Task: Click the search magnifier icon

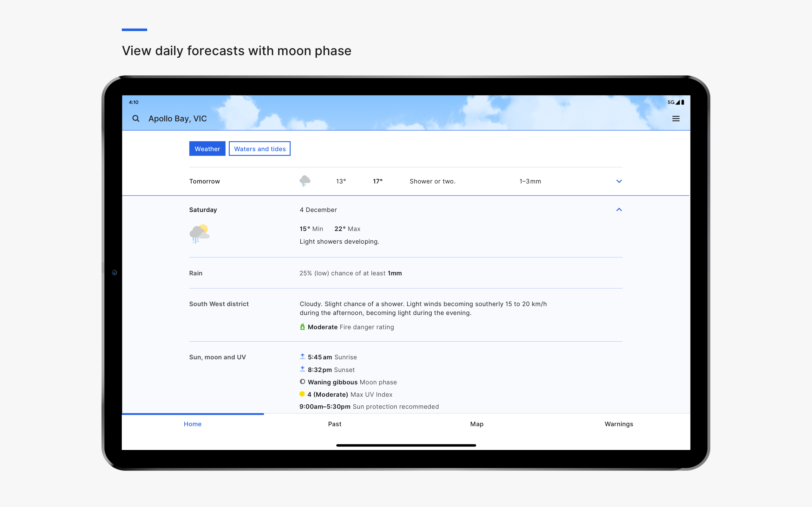Action: click(x=135, y=119)
